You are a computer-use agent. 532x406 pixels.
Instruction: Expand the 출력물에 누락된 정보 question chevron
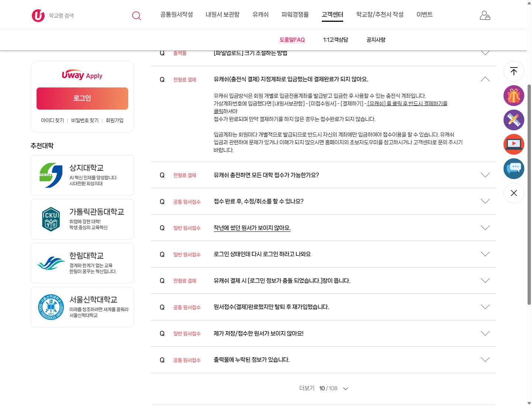tap(485, 359)
